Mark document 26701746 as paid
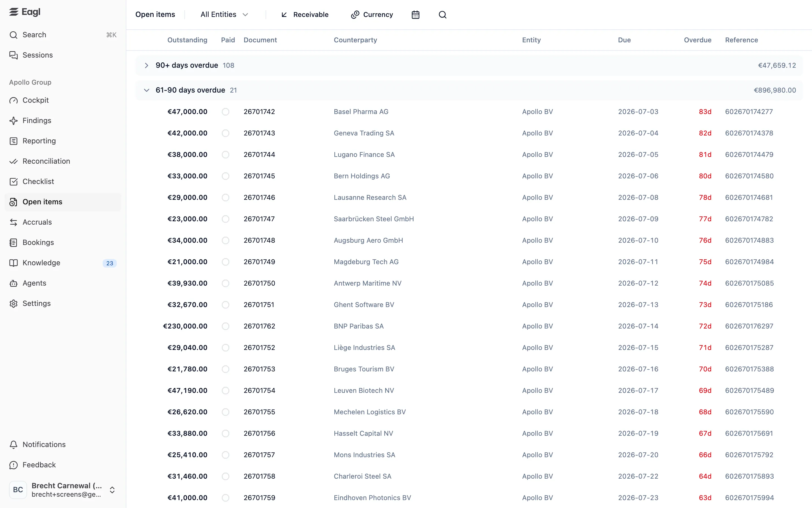This screenshot has width=812, height=508. pyautogui.click(x=226, y=198)
